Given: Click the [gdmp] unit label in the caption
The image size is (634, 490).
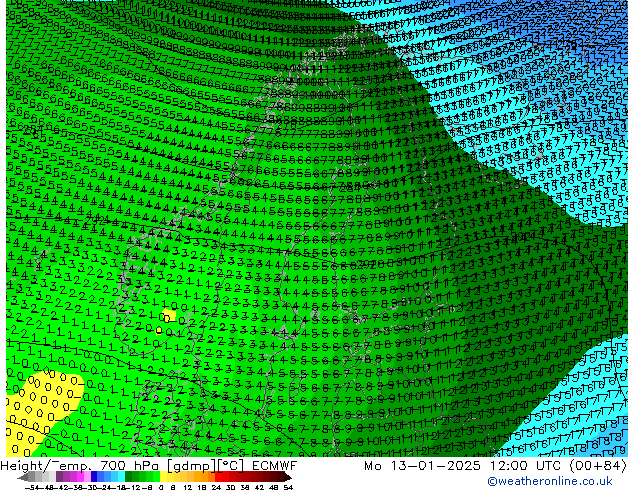Looking at the screenshot, I should (184, 465).
